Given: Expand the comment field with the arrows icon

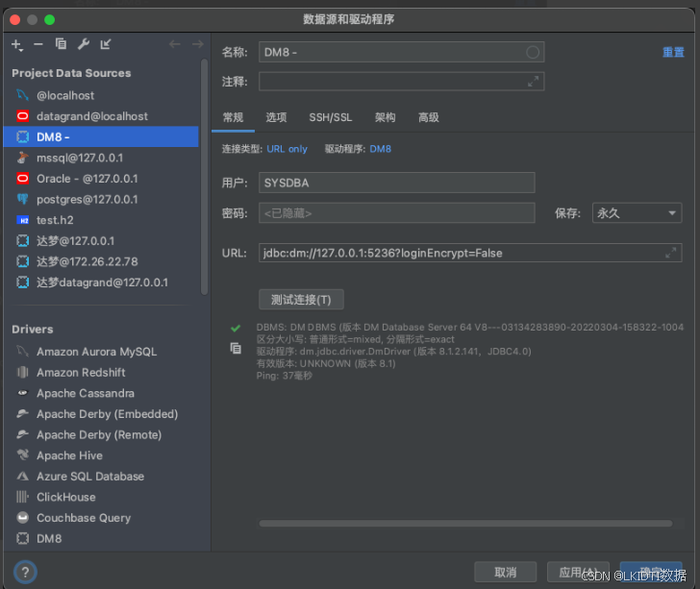Looking at the screenshot, I should coord(533,82).
